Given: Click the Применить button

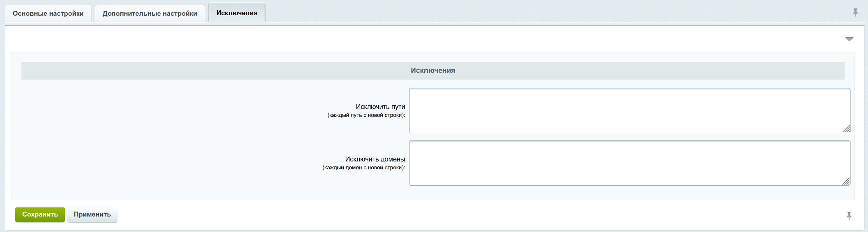Looking at the screenshot, I should tap(92, 215).
